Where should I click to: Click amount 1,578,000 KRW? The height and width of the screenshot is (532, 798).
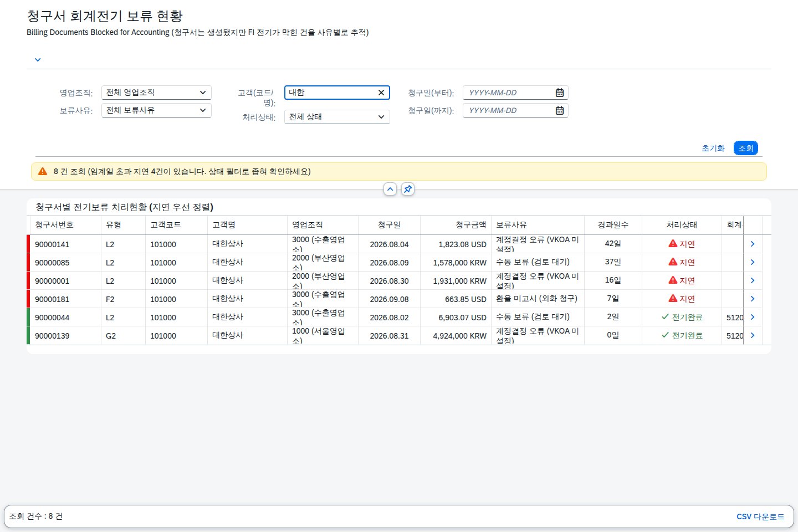coord(460,263)
